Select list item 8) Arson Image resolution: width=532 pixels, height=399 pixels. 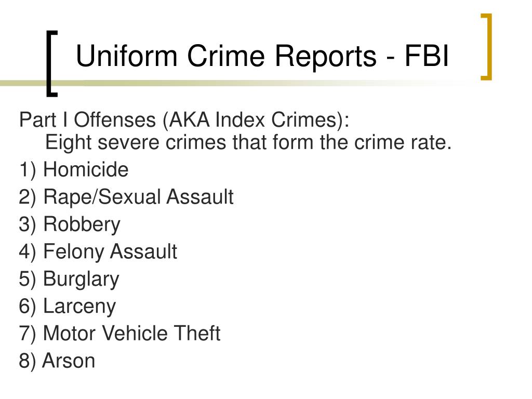57,361
